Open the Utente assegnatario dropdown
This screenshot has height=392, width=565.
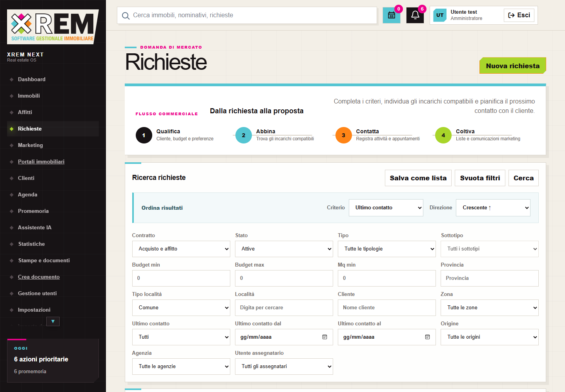[x=284, y=367]
